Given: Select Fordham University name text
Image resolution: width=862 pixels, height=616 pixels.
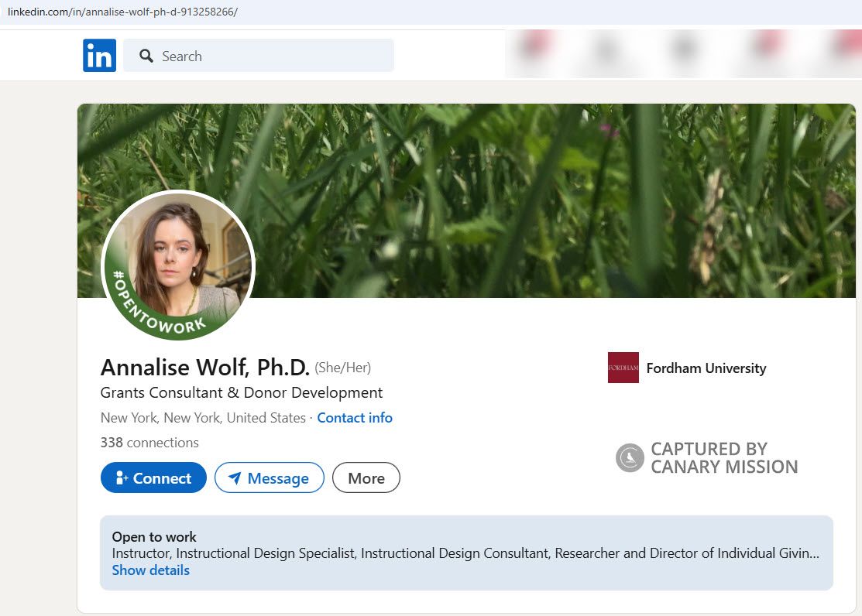Looking at the screenshot, I should point(706,368).
